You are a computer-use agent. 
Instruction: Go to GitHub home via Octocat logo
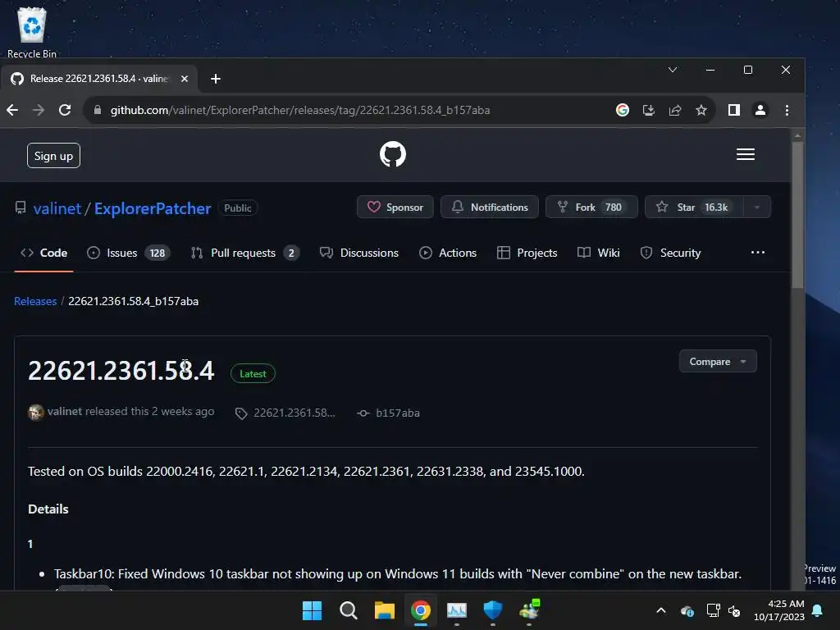pyautogui.click(x=393, y=154)
